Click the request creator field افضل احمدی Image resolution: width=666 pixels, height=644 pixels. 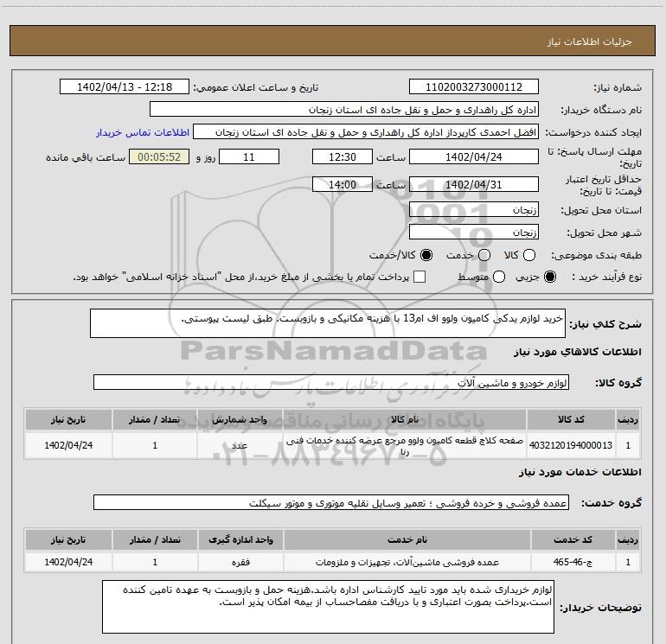pos(366,132)
